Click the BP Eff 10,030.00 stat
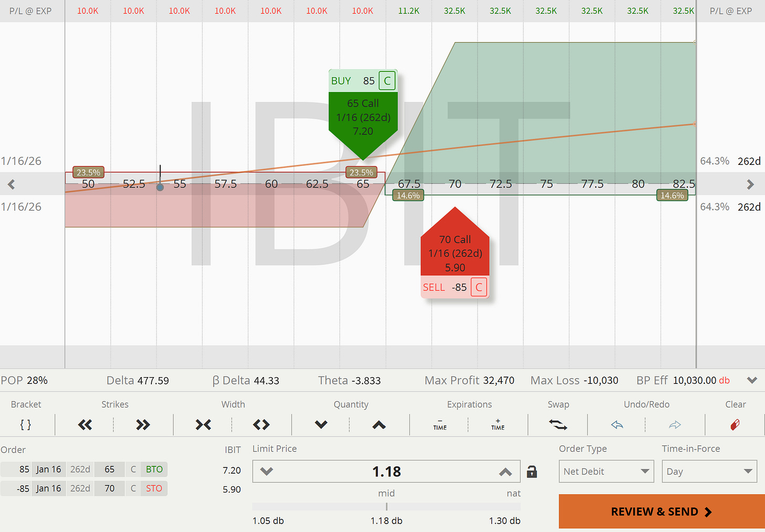The height and width of the screenshot is (532, 765). click(x=683, y=380)
